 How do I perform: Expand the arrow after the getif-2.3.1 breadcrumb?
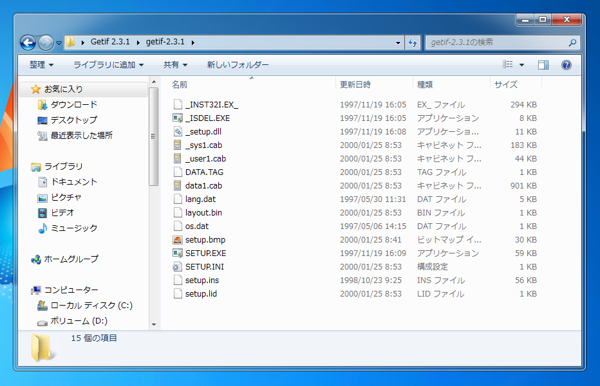(x=193, y=42)
